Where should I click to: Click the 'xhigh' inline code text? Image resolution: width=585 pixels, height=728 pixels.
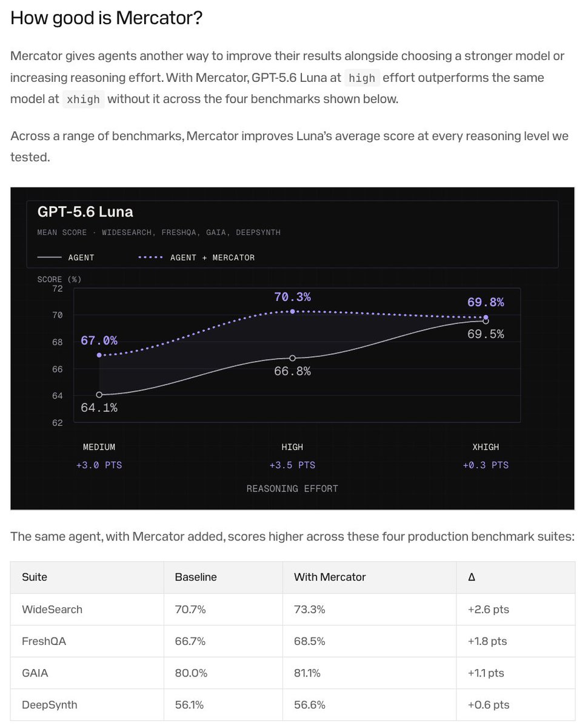(x=83, y=99)
